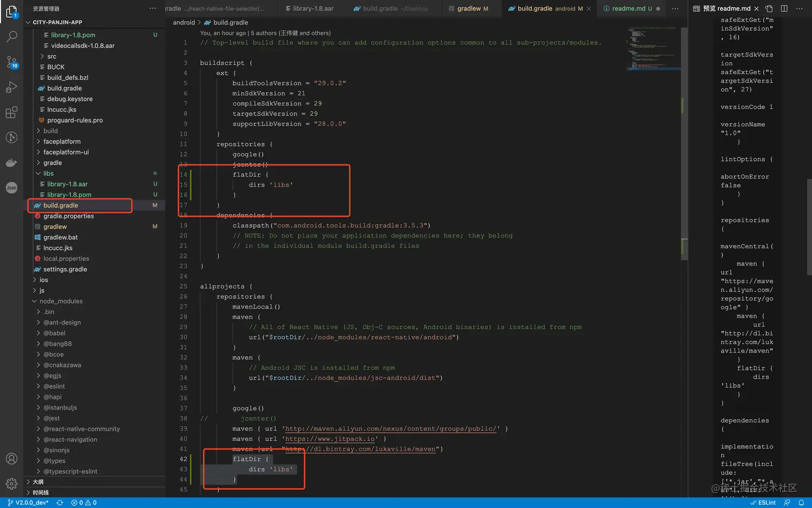Expand the @ant-design folder

[62, 323]
